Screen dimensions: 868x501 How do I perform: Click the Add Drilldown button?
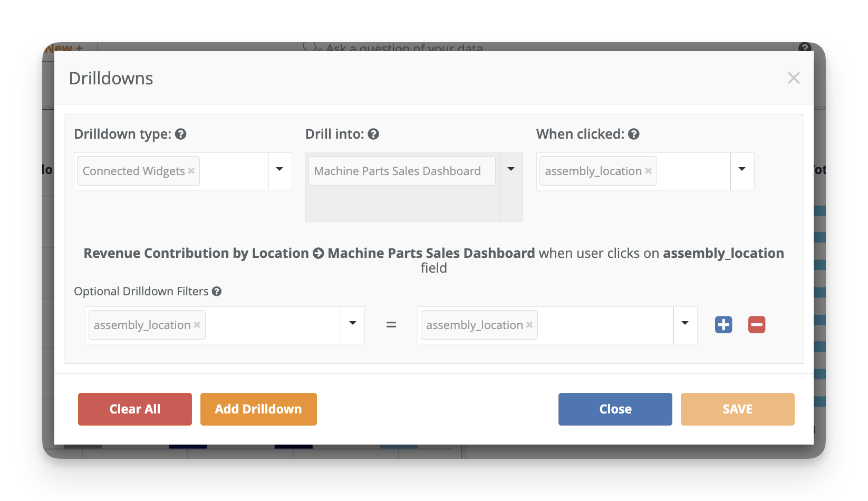point(258,409)
